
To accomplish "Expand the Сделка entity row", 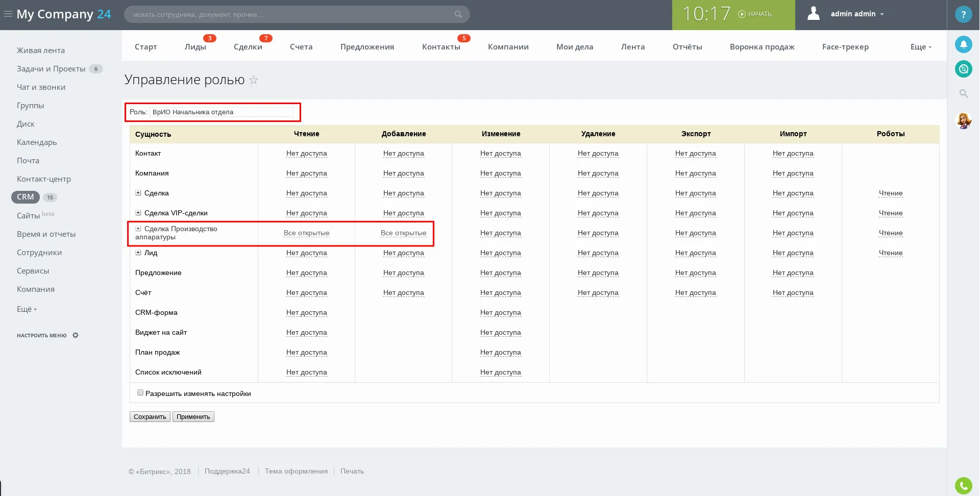I will (x=138, y=193).
